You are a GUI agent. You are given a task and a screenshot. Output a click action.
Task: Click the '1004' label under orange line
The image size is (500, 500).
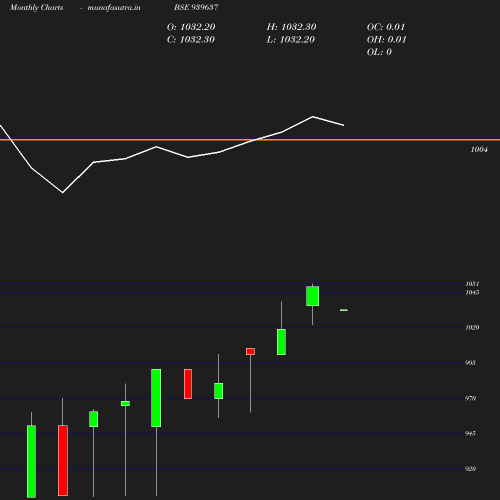click(479, 149)
